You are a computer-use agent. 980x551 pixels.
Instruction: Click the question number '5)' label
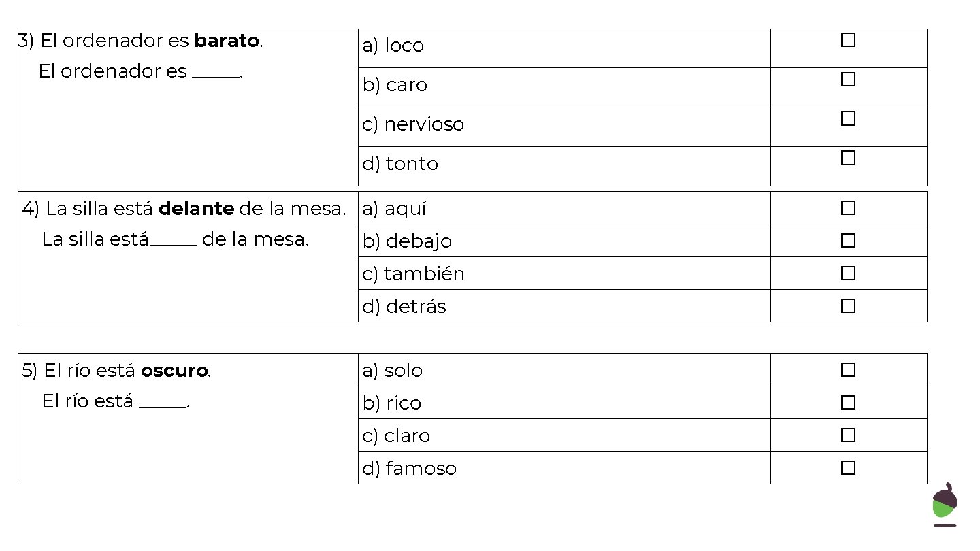coord(30,371)
